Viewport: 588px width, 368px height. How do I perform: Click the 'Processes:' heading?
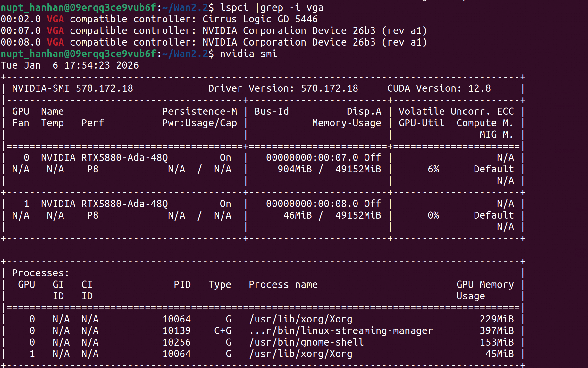41,273
